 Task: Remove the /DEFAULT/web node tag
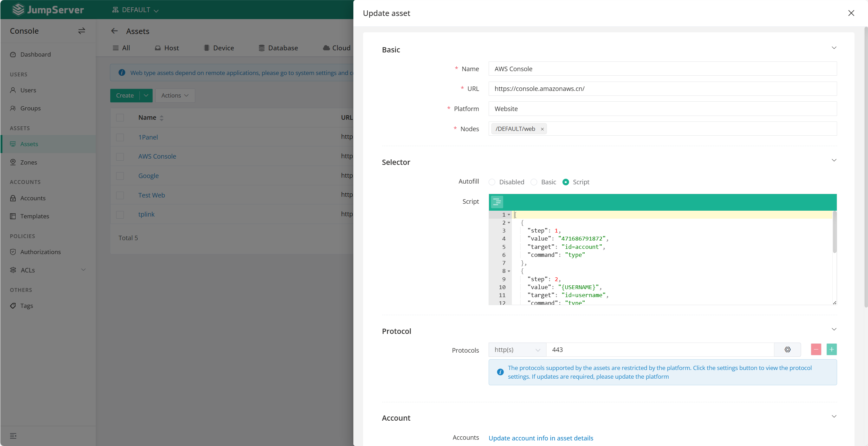(x=542, y=129)
